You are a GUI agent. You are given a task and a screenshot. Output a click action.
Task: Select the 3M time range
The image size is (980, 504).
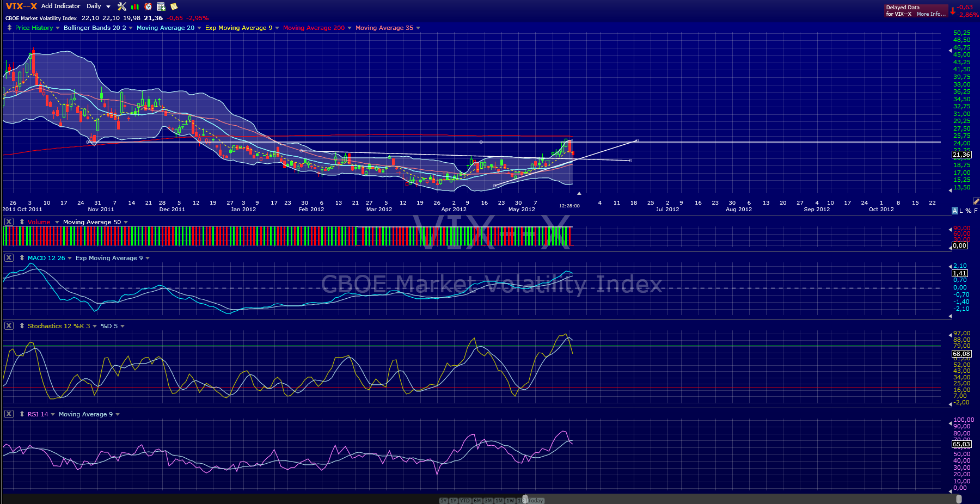488,501
